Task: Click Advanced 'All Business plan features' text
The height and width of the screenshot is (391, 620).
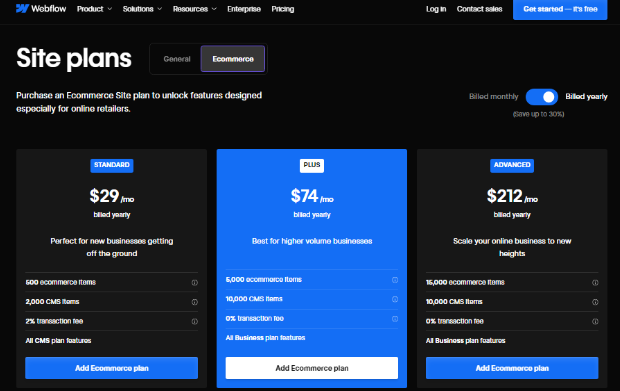Action: tap(465, 340)
